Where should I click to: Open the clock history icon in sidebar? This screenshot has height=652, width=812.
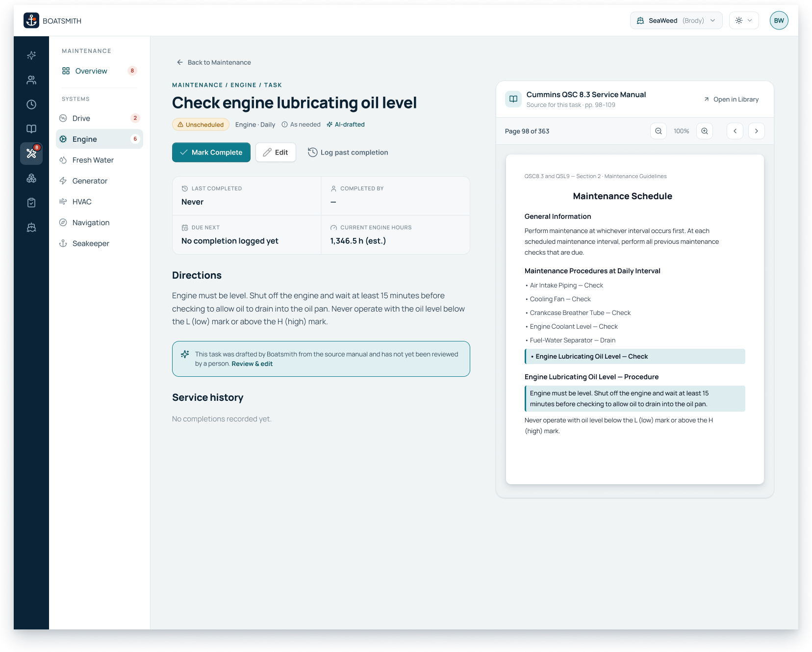coord(31,104)
